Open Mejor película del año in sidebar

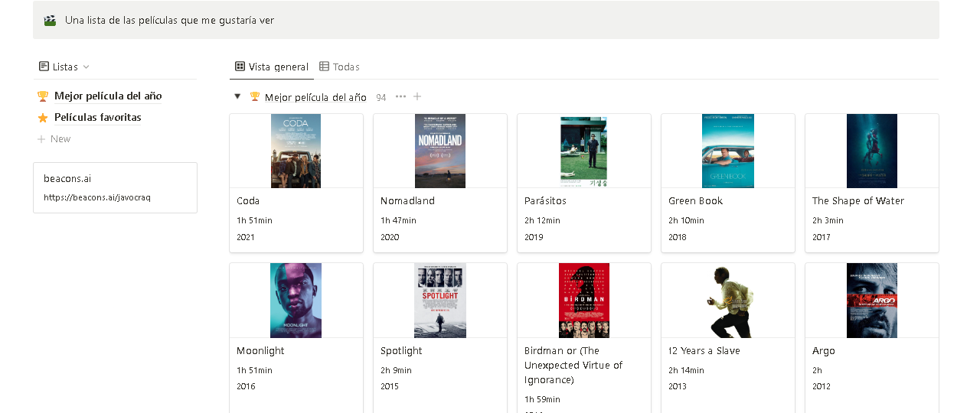click(108, 96)
